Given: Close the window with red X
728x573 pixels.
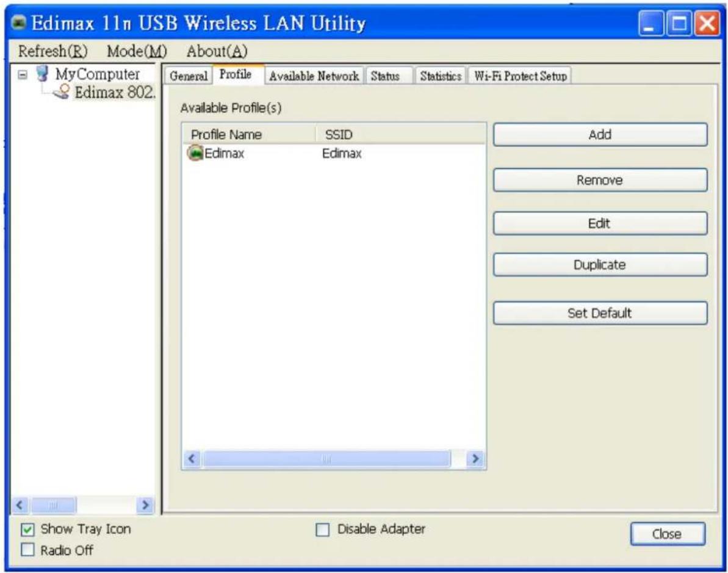Looking at the screenshot, I should (707, 23).
